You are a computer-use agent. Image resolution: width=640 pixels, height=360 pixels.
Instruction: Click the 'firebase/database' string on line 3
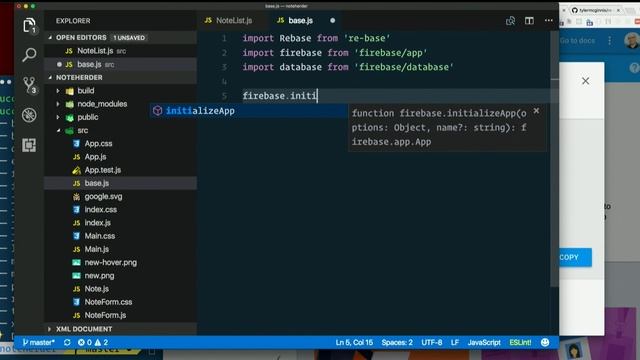click(404, 67)
